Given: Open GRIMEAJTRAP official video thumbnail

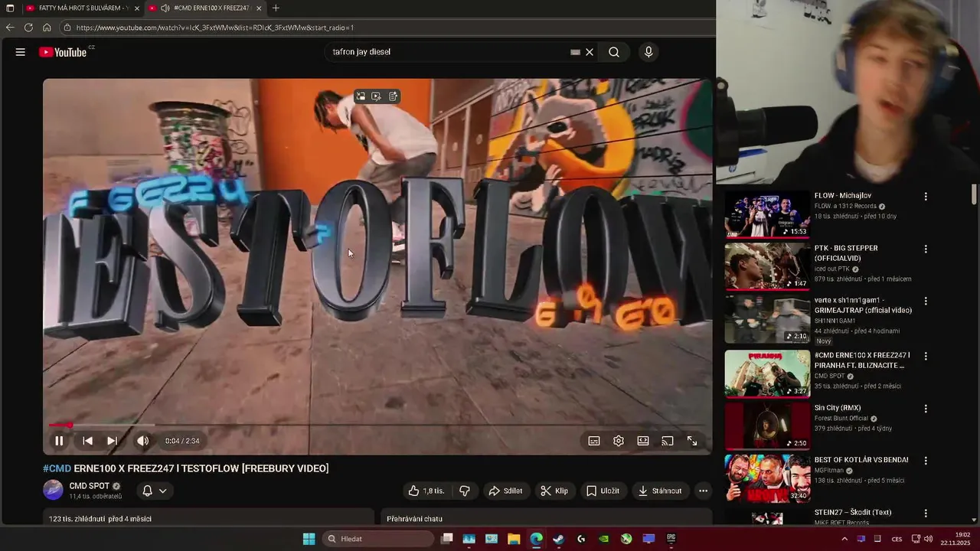Looking at the screenshot, I should click(767, 319).
